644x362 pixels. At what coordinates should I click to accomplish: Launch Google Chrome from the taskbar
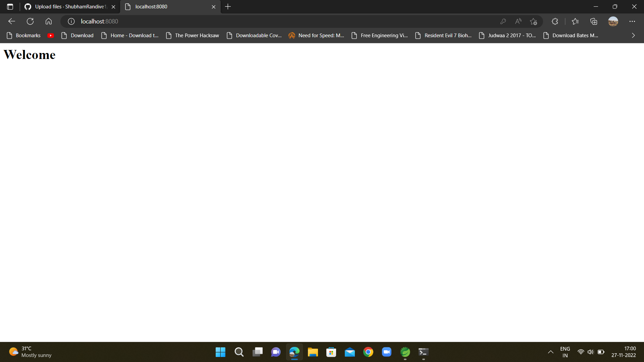(368, 352)
